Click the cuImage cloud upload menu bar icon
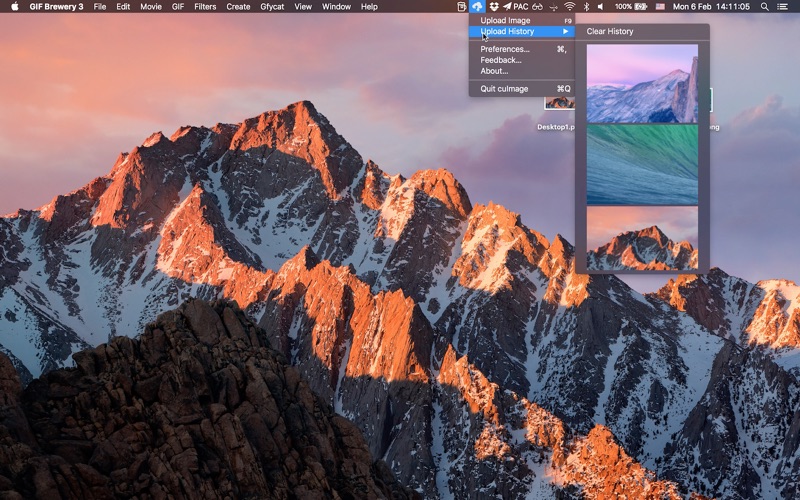800x500 pixels. tap(477, 7)
